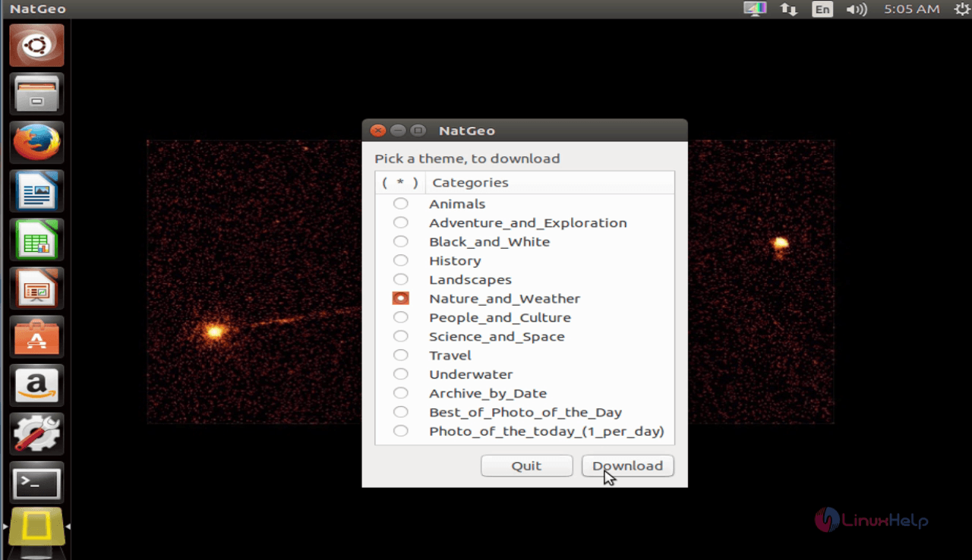Select the Best_of_Photo_of_the_Day radio button
Viewport: 972px width, 560px height.
pos(400,412)
